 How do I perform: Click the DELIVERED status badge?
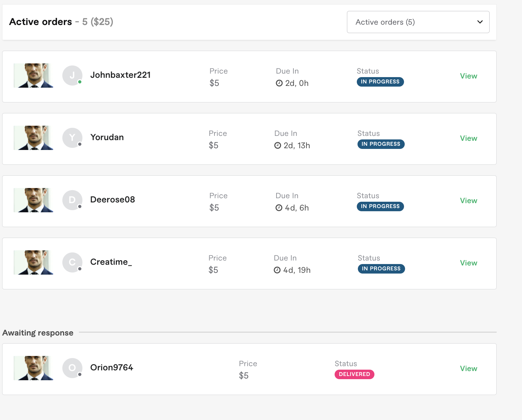[x=354, y=374]
